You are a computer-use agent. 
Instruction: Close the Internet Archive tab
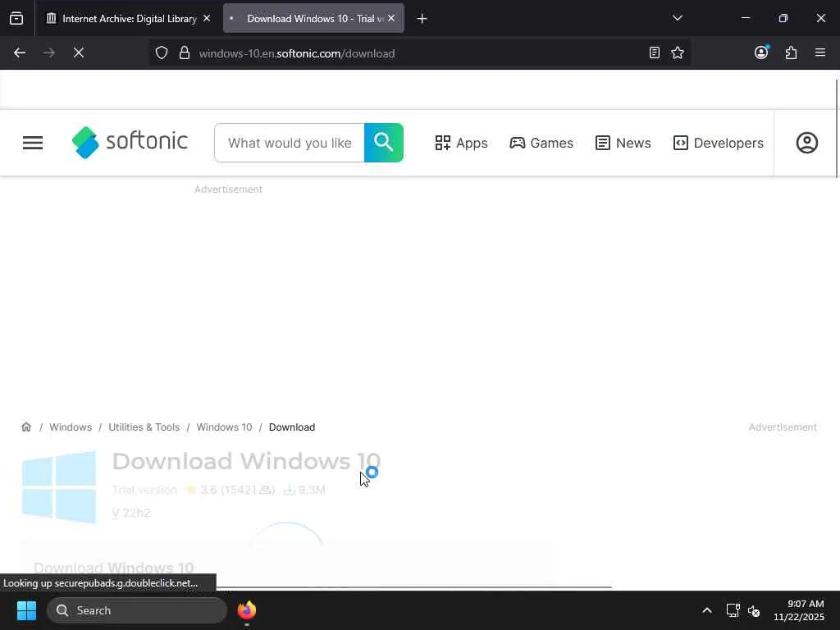tap(207, 18)
